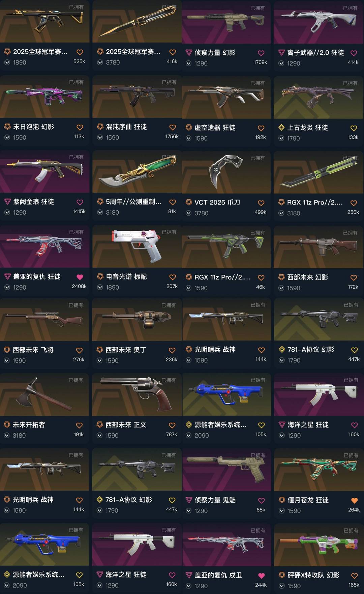Click heart icon for 西部未来 正义
Image resolution: width=364 pixels, height=594 pixels.
pos(172,425)
